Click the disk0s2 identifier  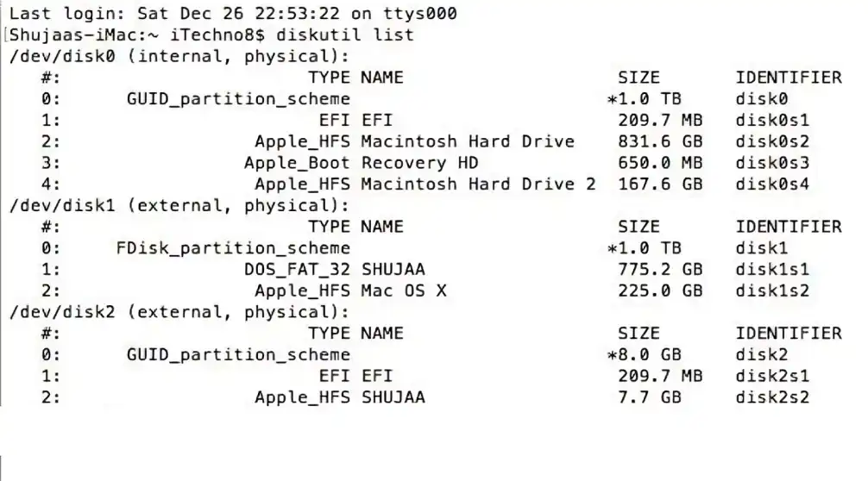pos(772,141)
